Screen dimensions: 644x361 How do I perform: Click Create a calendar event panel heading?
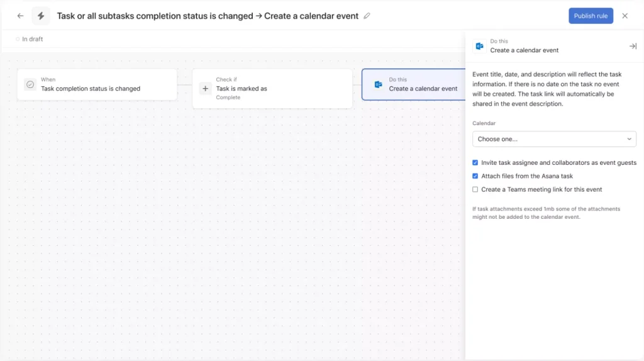point(524,50)
